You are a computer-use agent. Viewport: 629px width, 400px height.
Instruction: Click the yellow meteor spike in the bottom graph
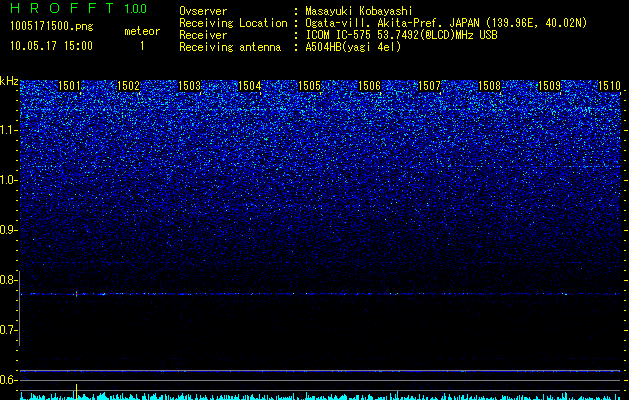tap(76, 391)
